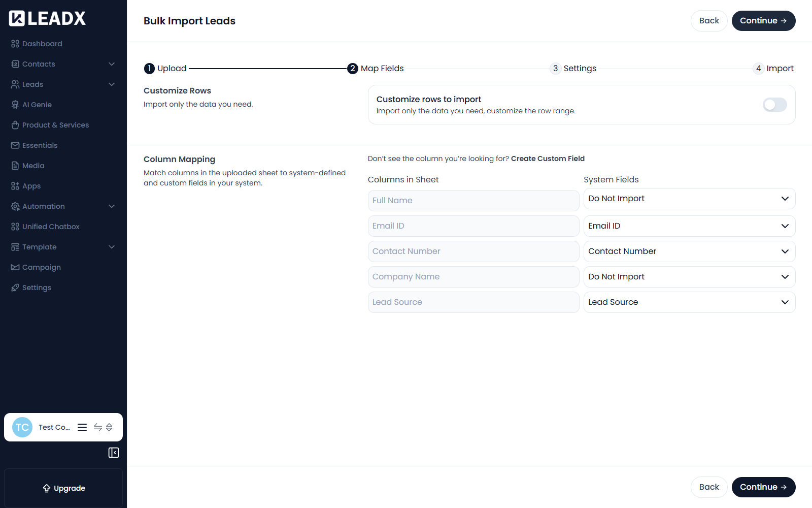Image resolution: width=812 pixels, height=508 pixels.
Task: Open Campaign in the sidebar
Action: coord(42,267)
